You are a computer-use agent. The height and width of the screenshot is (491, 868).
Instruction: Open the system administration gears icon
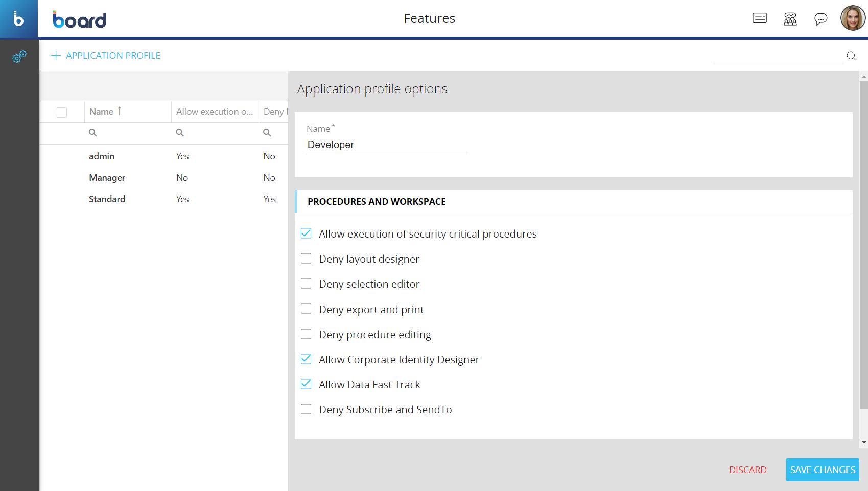19,56
